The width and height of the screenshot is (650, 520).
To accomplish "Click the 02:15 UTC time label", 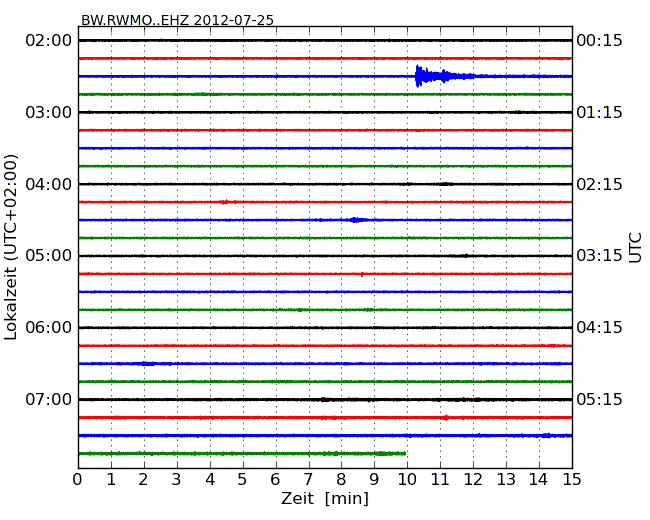I will 599,184.
